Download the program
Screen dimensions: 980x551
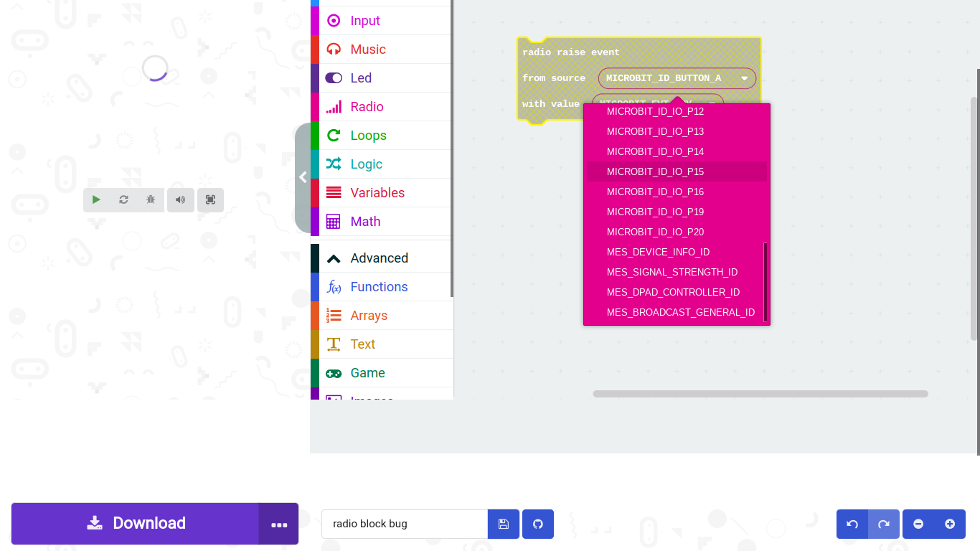[x=135, y=524]
